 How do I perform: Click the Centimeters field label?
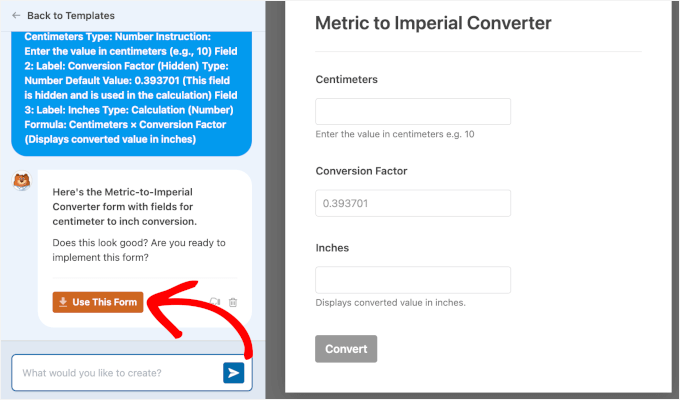point(346,79)
